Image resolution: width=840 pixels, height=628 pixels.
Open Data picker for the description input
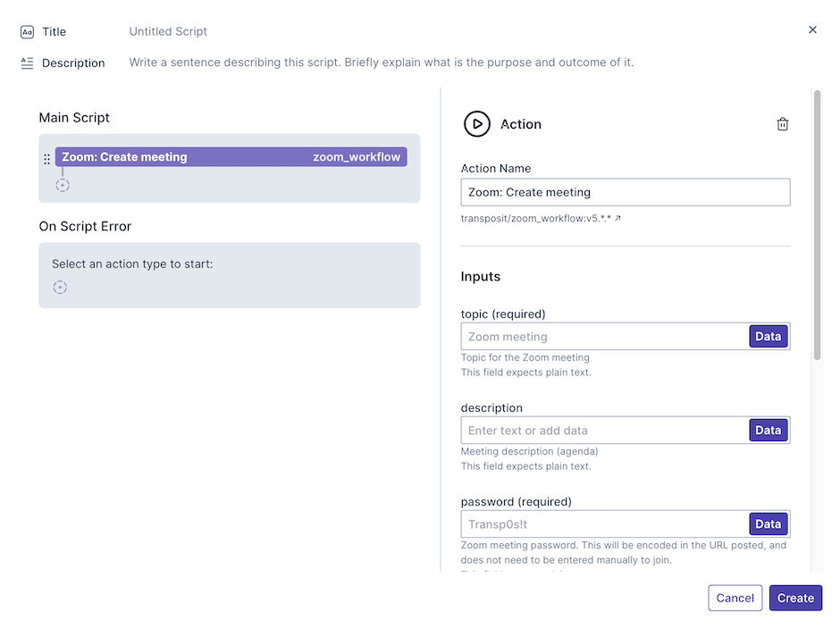(x=768, y=431)
